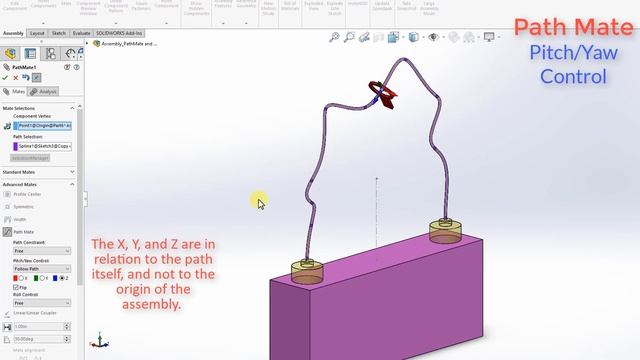Open Display Style cube icon

(413, 38)
